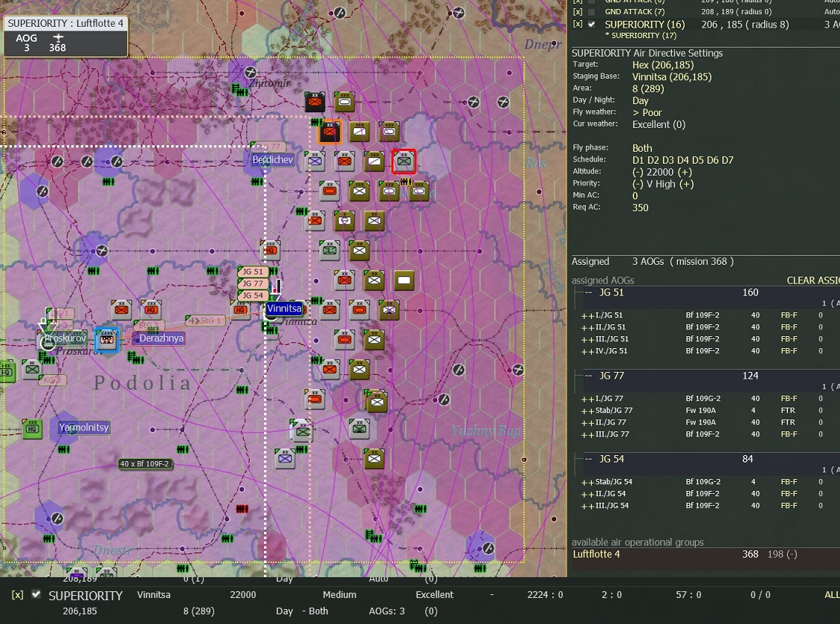840x624 pixels.
Task: Click the StG 1 air group map tag
Action: [x=205, y=321]
